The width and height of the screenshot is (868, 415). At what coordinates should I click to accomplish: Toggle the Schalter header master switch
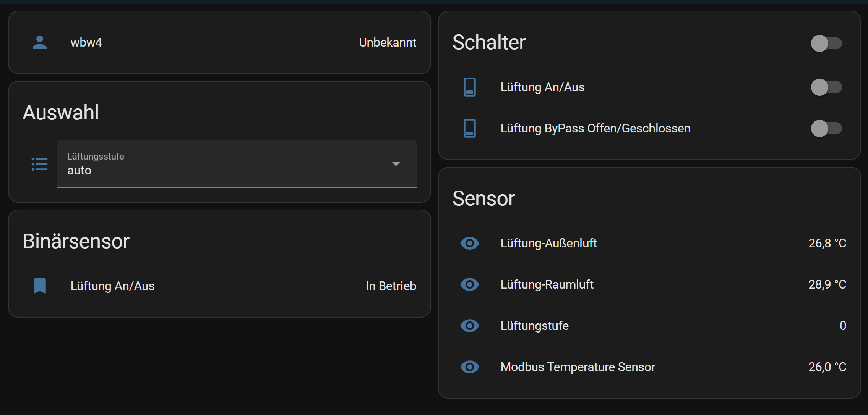tap(826, 43)
